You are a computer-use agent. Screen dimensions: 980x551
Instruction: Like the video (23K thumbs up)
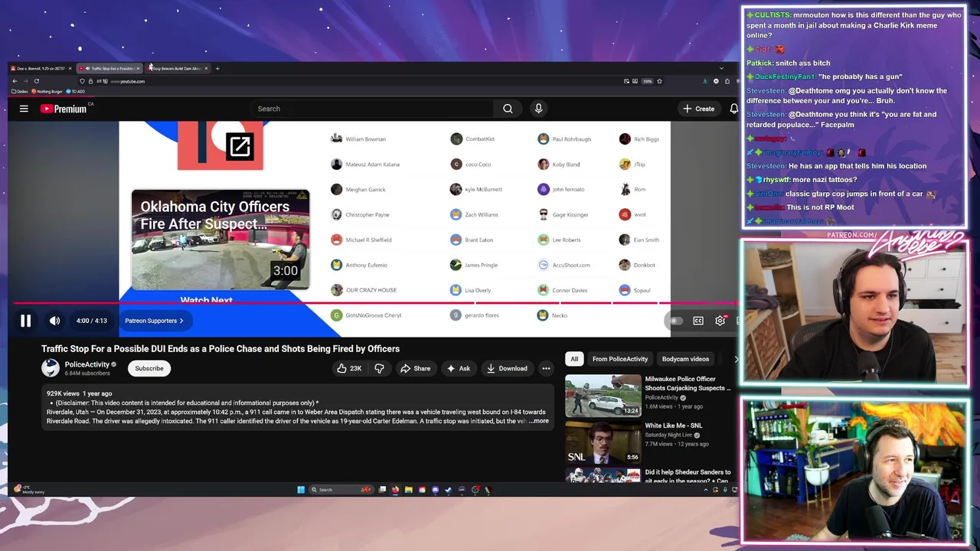(x=348, y=368)
